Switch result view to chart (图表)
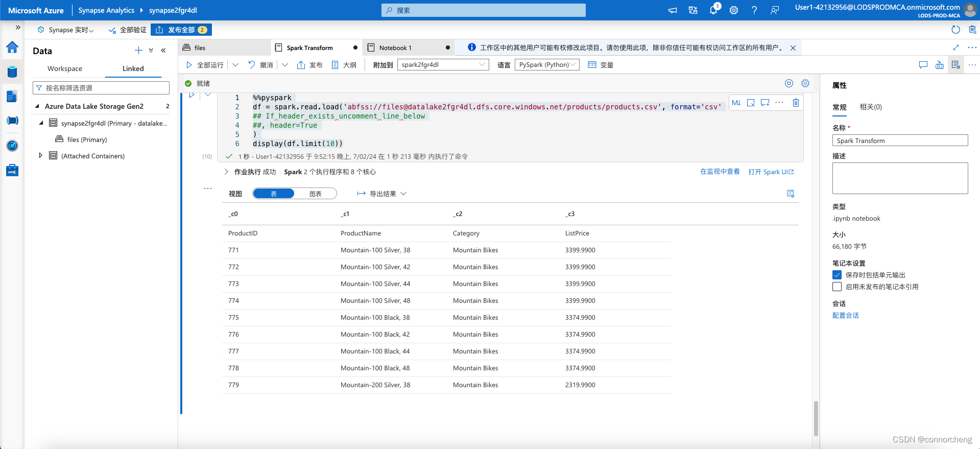980x449 pixels. (316, 194)
